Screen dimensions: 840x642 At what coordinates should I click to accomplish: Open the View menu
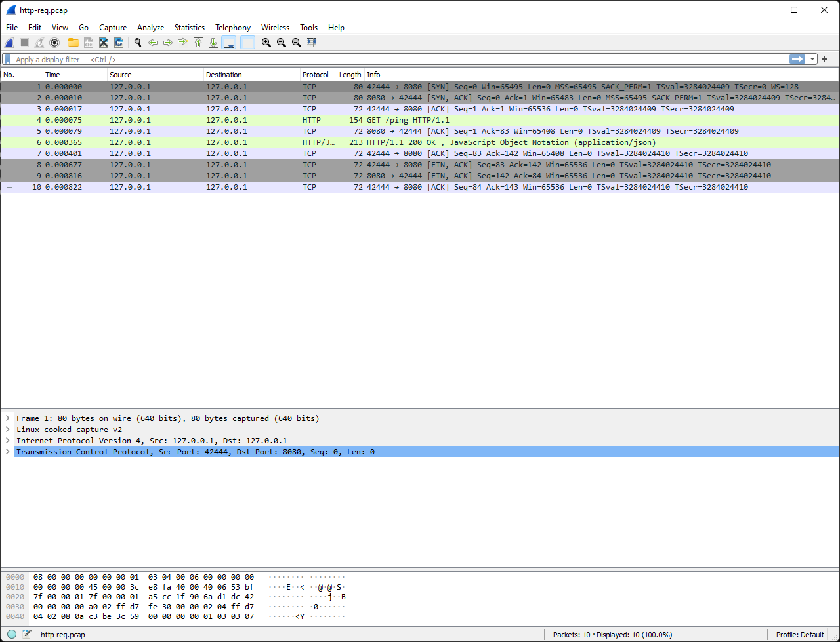click(60, 28)
